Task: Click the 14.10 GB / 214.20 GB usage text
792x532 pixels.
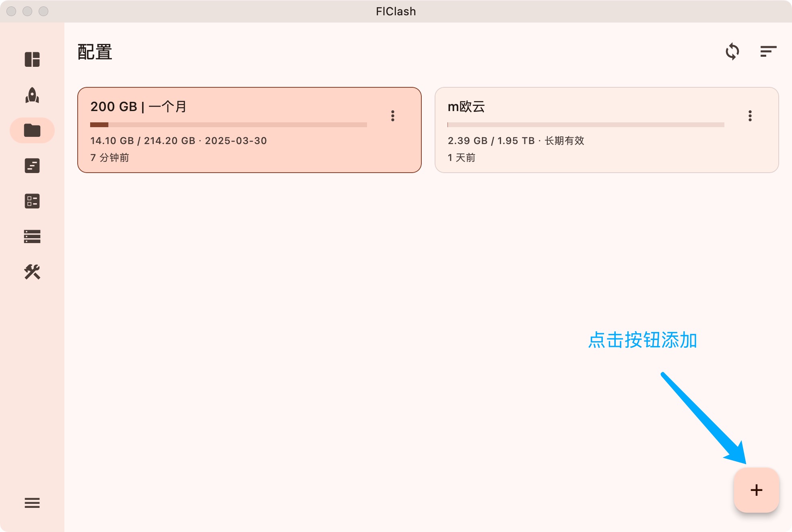Action: point(143,141)
